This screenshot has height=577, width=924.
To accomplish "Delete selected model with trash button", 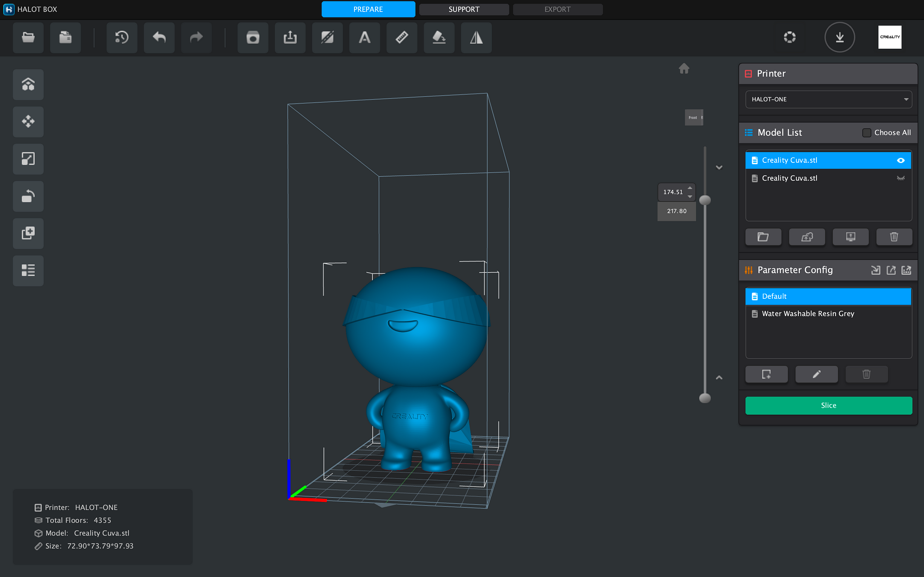I will 894,237.
